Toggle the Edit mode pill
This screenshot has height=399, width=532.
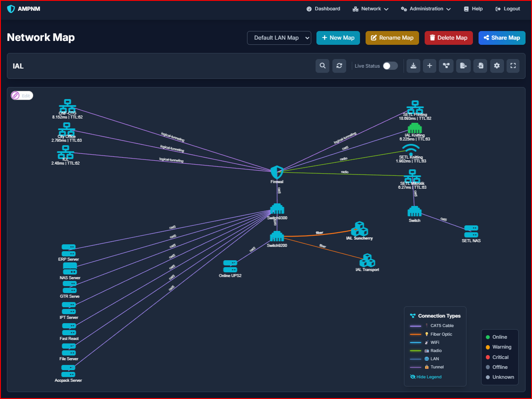pos(22,96)
